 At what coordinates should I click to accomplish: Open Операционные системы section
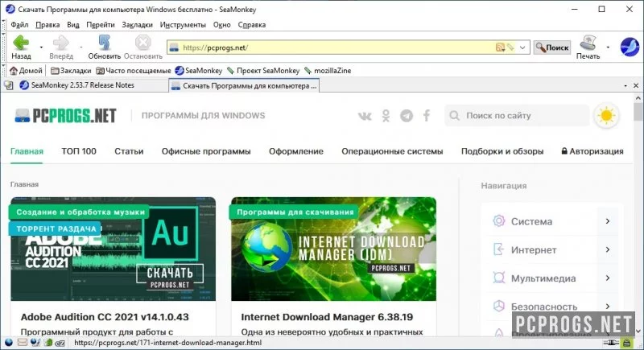click(392, 151)
